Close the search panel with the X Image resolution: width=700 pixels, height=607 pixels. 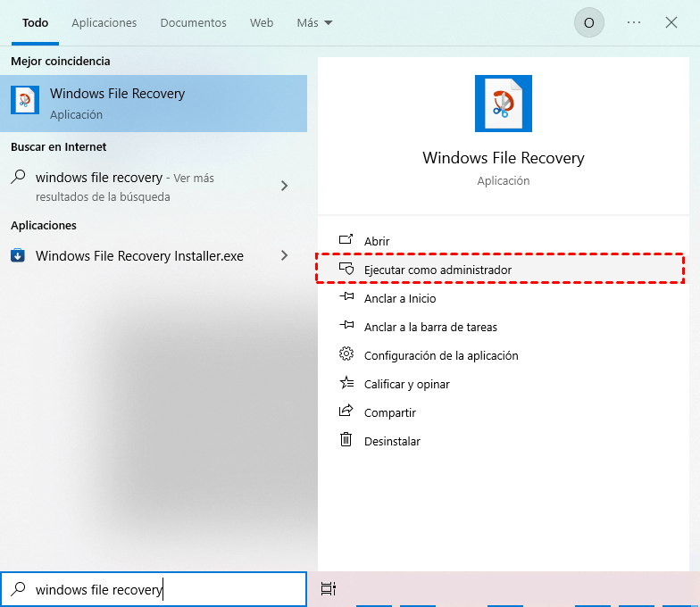tap(671, 22)
